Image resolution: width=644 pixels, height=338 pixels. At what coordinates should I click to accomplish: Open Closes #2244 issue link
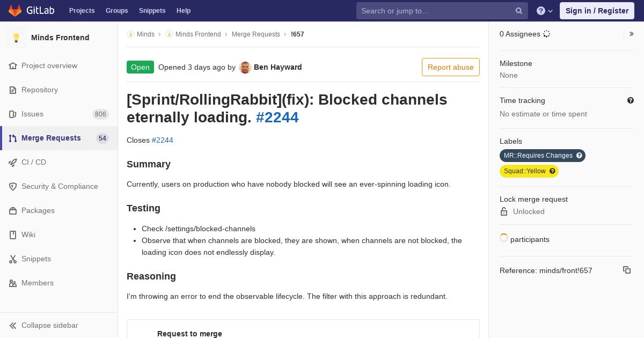pyautogui.click(x=163, y=140)
